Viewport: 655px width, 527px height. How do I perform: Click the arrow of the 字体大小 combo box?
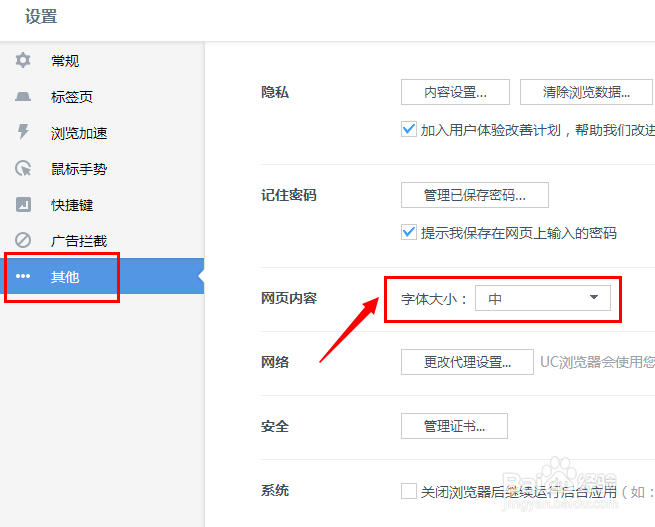point(594,297)
